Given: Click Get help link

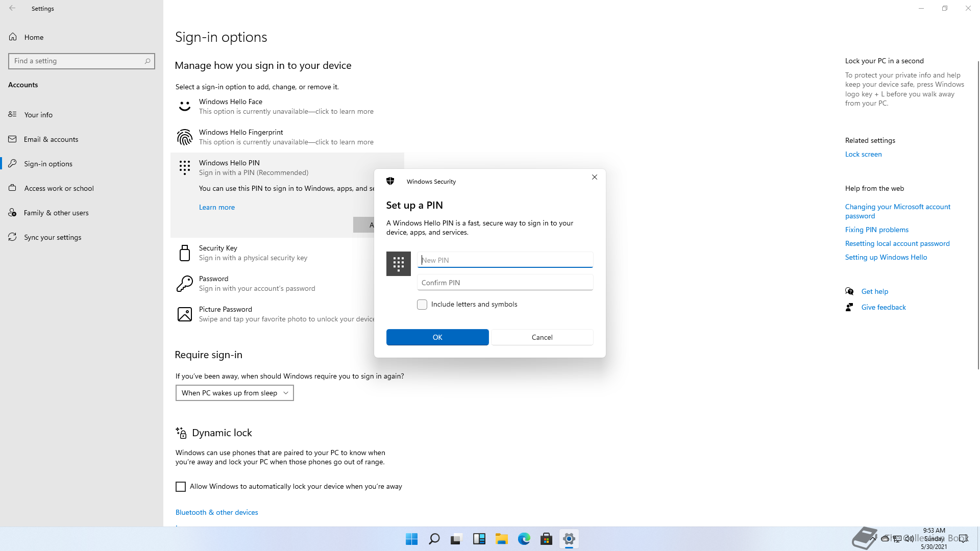Looking at the screenshot, I should click(x=874, y=291).
